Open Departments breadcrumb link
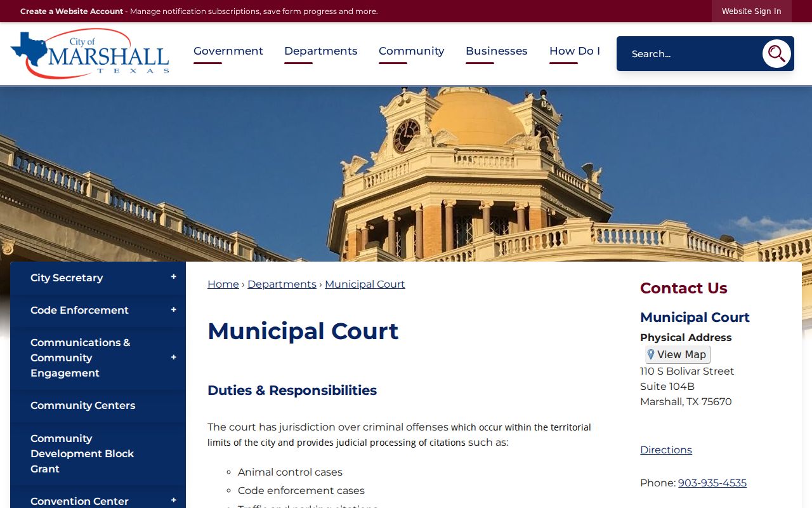 282,284
